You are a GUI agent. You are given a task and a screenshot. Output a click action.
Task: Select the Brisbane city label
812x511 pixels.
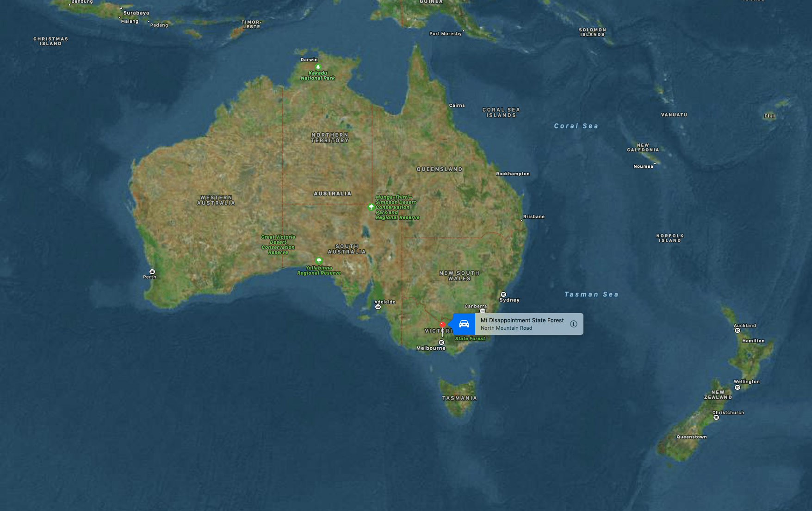coord(534,216)
